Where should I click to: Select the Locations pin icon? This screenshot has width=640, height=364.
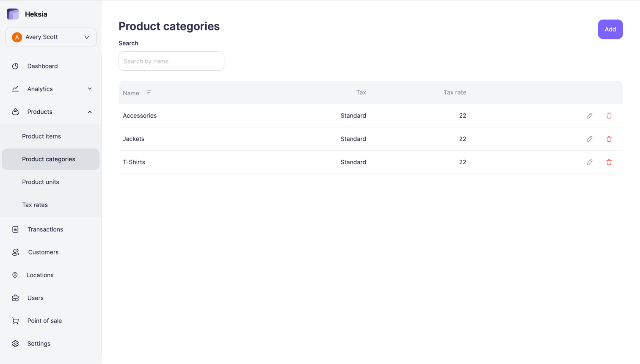coord(15,275)
